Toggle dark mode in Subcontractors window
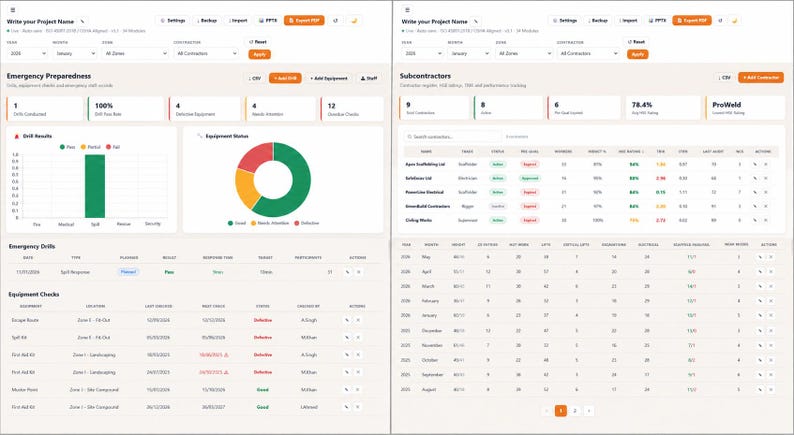Screen dimensions: 794x435 735,20
